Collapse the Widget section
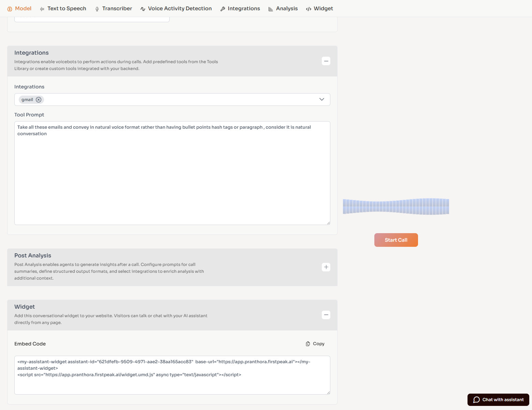This screenshot has height=410, width=532. (326, 315)
